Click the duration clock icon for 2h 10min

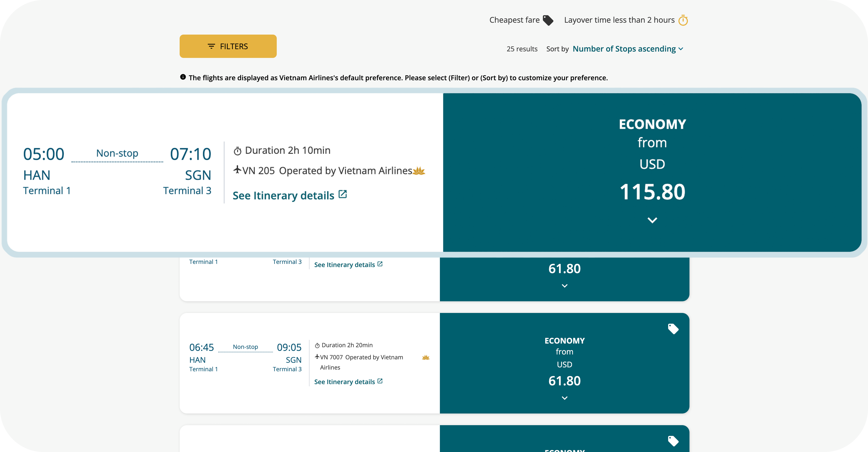click(x=237, y=151)
